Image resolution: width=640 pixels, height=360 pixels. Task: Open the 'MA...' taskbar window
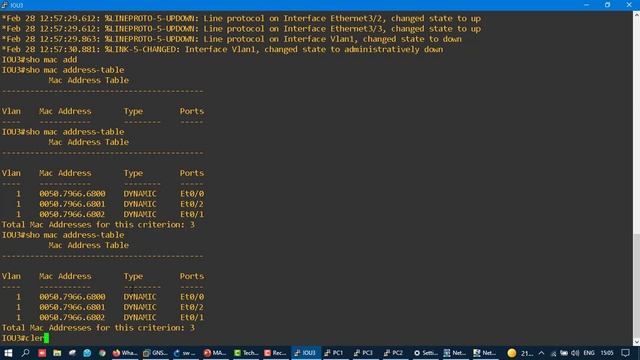point(215,353)
